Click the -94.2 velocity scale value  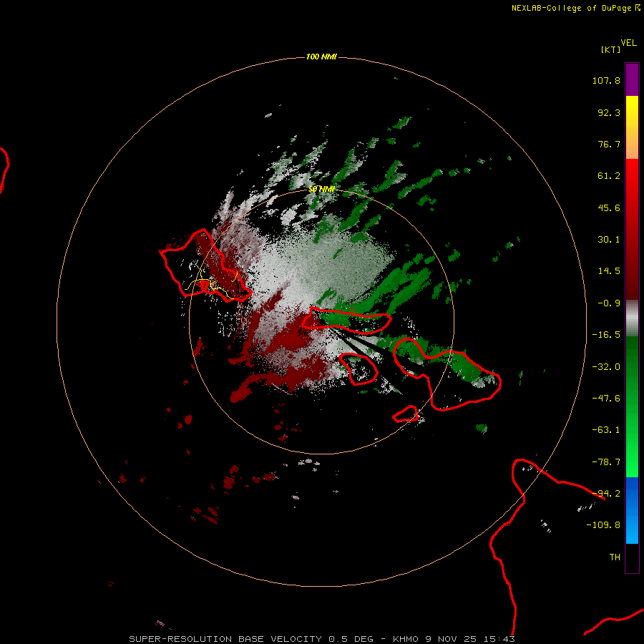[606, 493]
